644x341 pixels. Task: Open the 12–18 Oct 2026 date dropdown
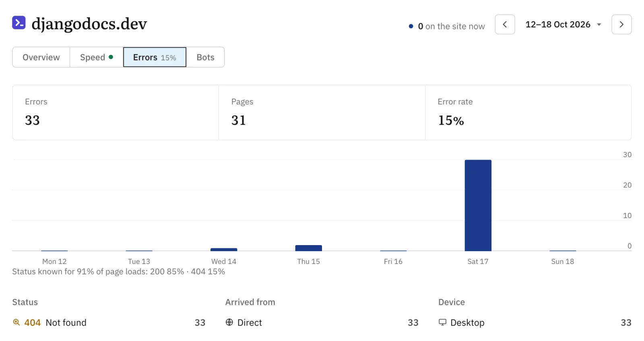pyautogui.click(x=563, y=25)
